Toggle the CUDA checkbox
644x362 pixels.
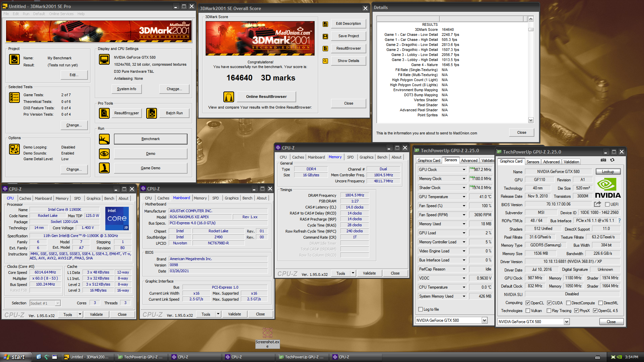point(549,303)
